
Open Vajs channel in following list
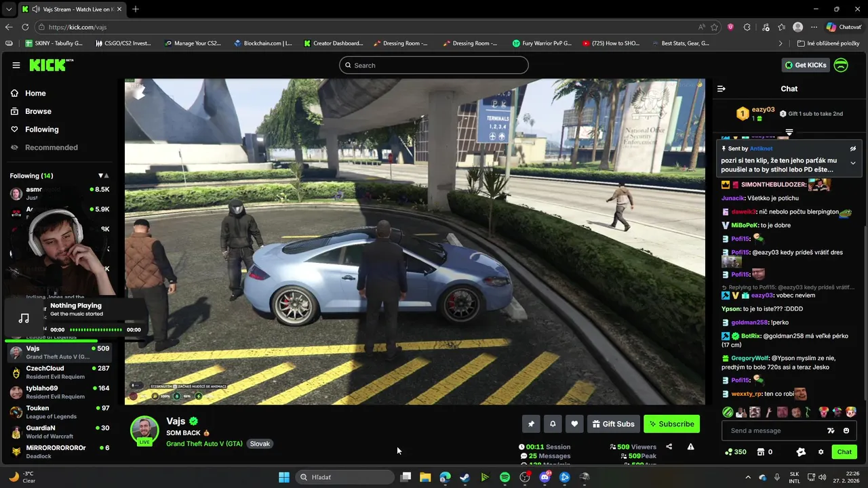60,352
